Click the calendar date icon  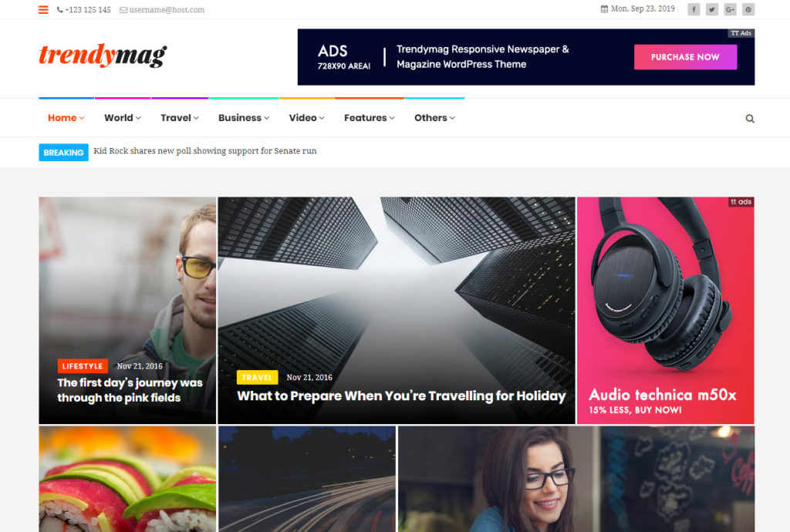point(604,9)
